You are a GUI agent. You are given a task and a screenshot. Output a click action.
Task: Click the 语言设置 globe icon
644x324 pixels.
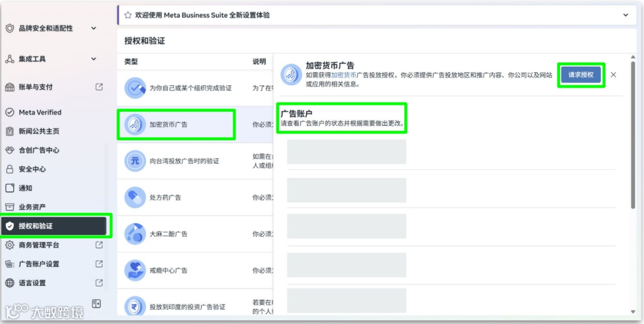[10, 283]
